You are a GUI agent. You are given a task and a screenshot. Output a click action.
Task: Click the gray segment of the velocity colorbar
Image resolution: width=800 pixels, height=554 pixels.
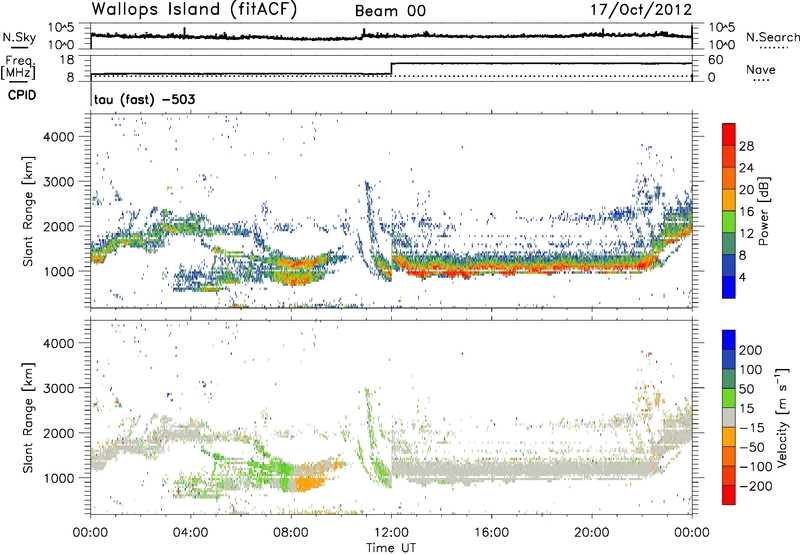tap(729, 418)
